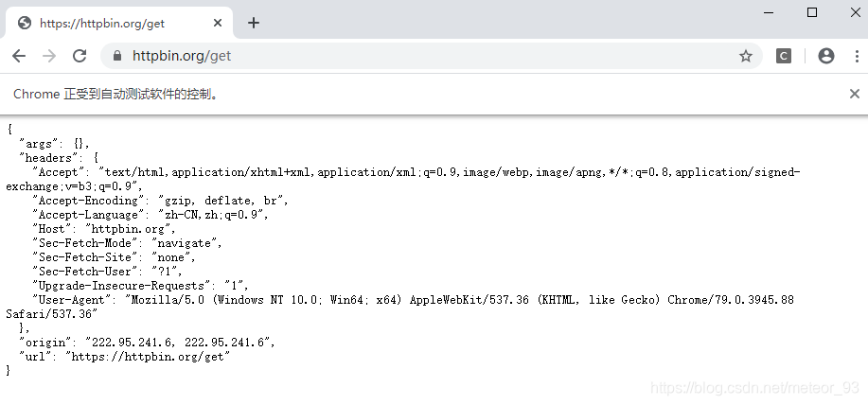Click the globe favicon on the tab
This screenshot has width=868, height=405.
coord(25,23)
